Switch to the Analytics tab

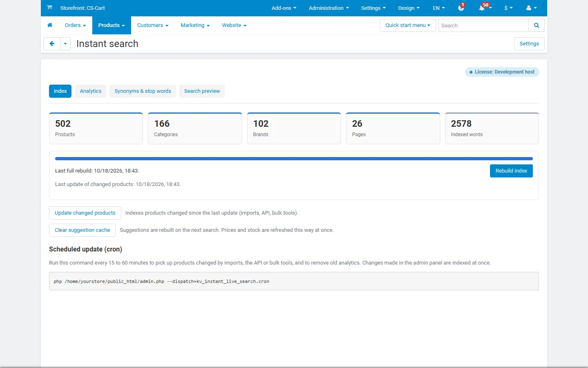pyautogui.click(x=91, y=91)
